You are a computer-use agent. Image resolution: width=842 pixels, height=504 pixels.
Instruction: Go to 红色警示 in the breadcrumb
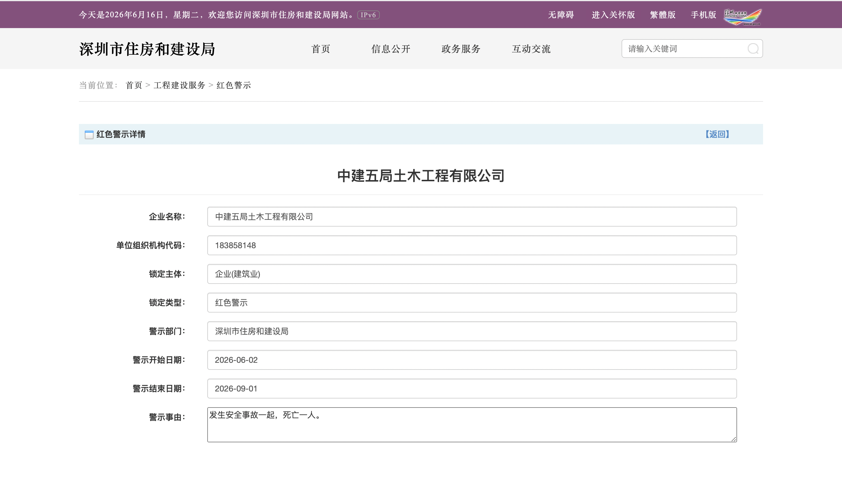click(234, 85)
